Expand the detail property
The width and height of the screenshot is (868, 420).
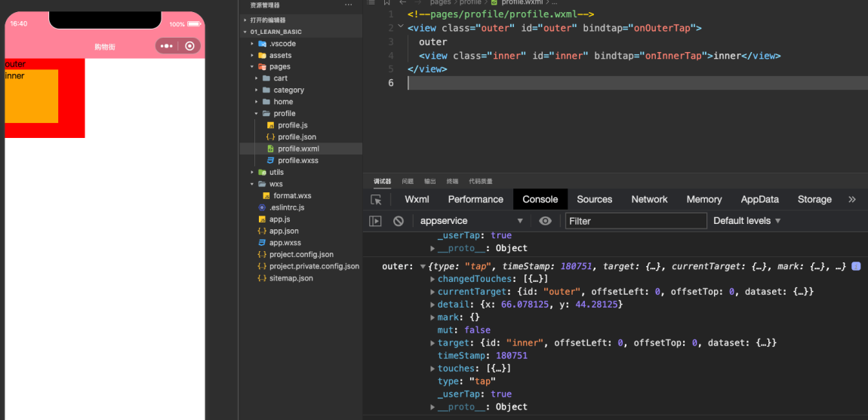click(433, 305)
